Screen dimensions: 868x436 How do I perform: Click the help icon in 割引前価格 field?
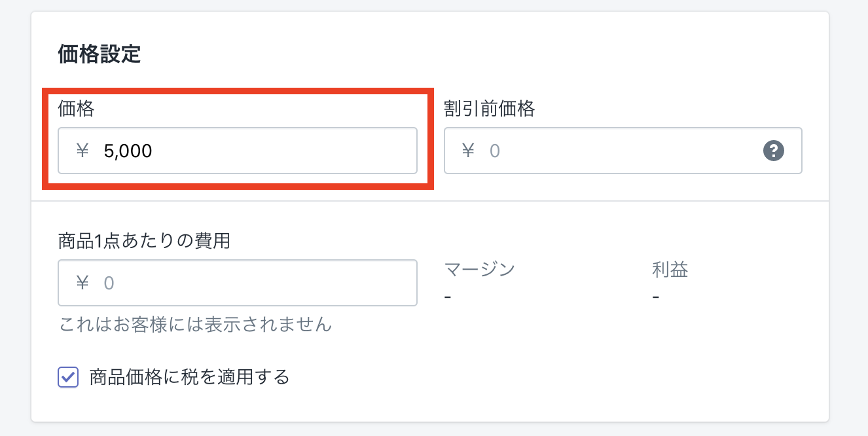tap(773, 151)
